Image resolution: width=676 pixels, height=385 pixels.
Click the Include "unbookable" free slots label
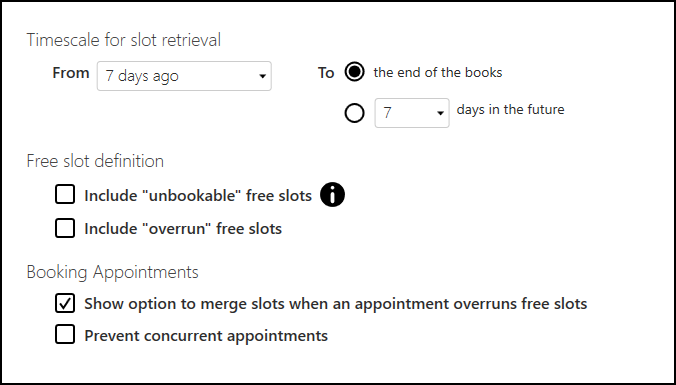pos(198,196)
